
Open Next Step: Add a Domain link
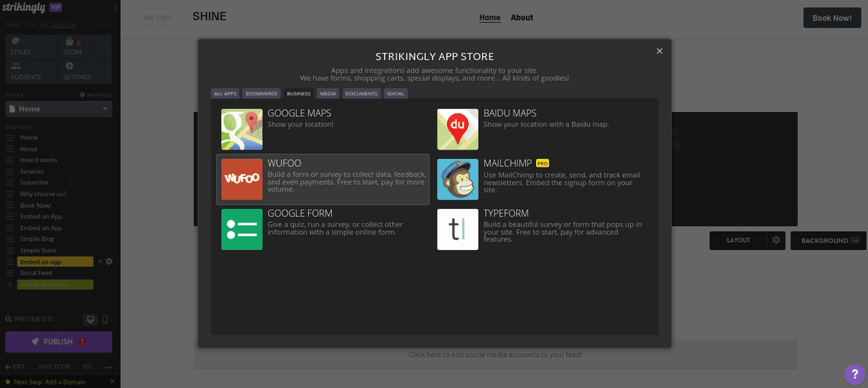(x=49, y=381)
